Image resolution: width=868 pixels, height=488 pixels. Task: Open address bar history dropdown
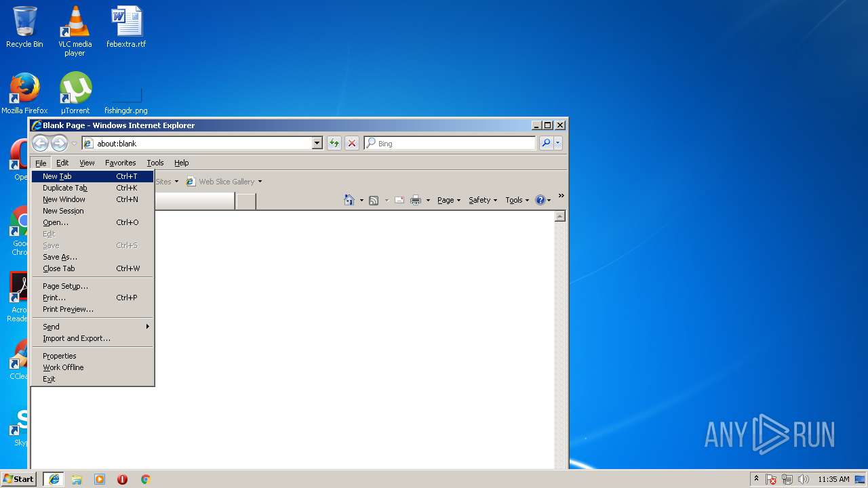click(x=317, y=143)
